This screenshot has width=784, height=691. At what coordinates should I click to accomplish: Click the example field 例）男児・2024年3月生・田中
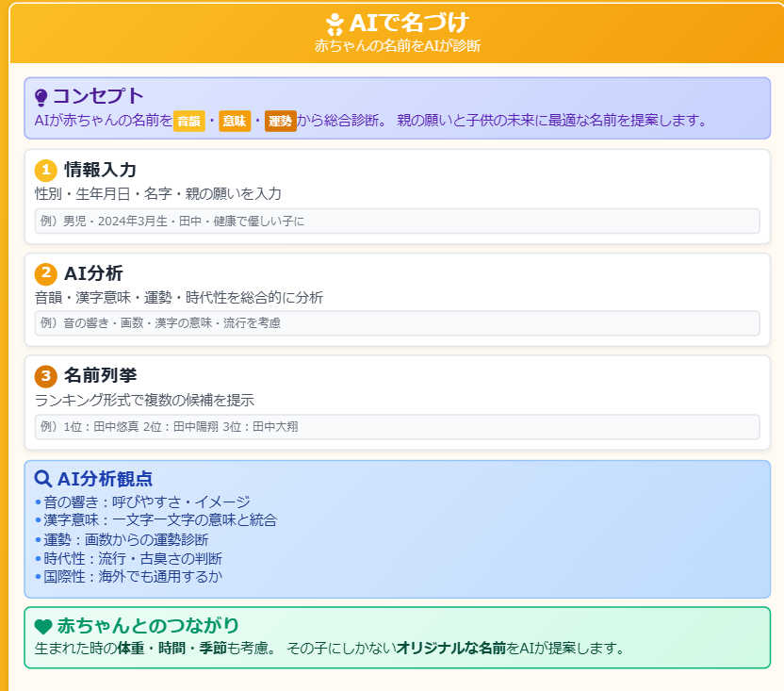click(392, 221)
